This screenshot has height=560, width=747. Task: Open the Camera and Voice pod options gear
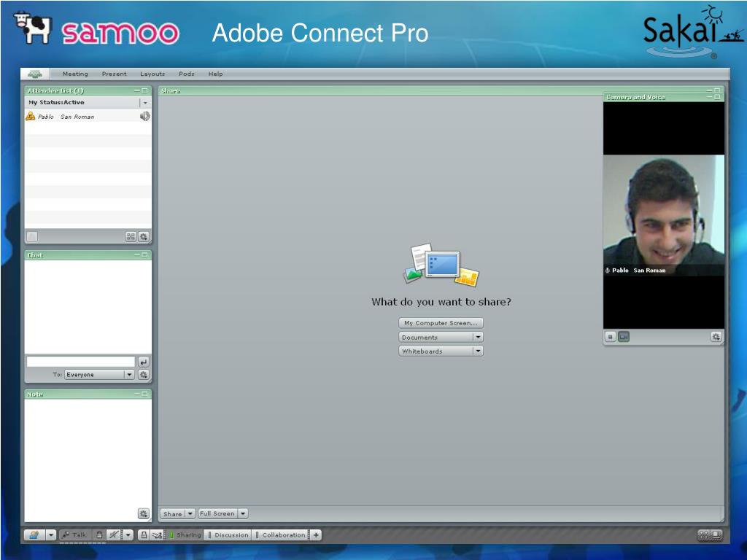[x=716, y=337]
